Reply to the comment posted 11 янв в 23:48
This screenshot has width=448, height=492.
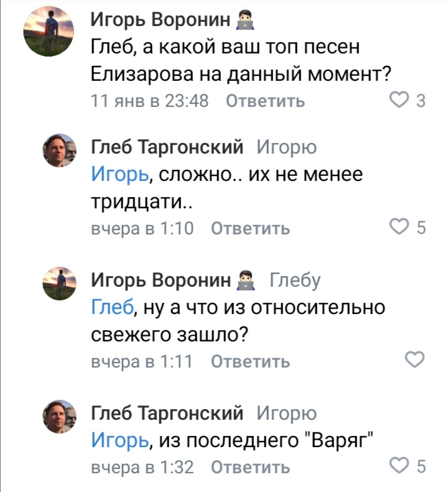(265, 101)
